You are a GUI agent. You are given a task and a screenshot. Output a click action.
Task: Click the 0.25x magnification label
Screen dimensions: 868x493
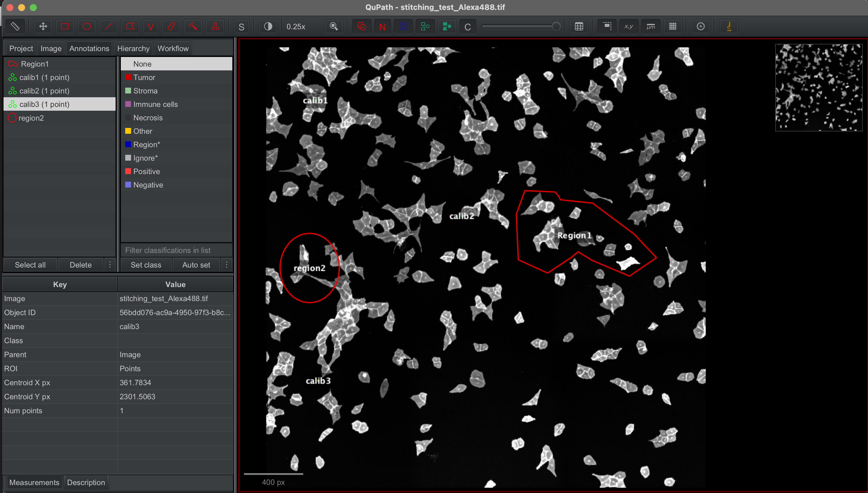(x=296, y=27)
